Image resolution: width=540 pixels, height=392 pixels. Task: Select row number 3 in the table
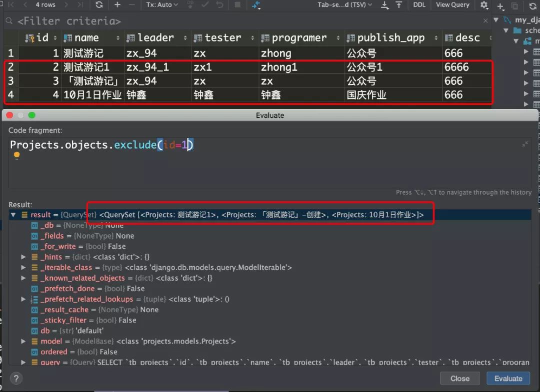pos(10,81)
